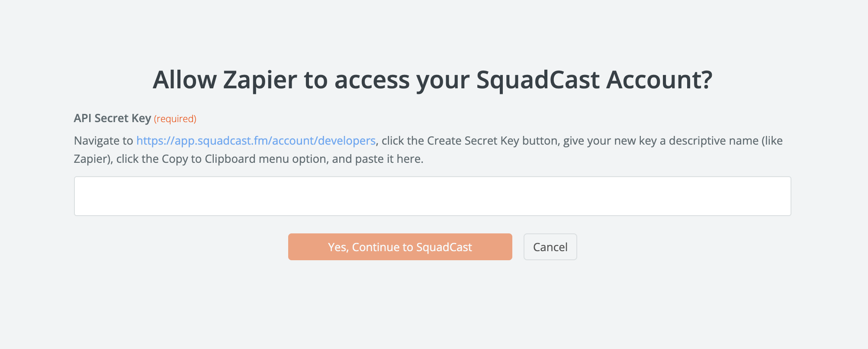Click the Account? word in heading
Viewport: 868px width, 349px height.
click(659, 80)
